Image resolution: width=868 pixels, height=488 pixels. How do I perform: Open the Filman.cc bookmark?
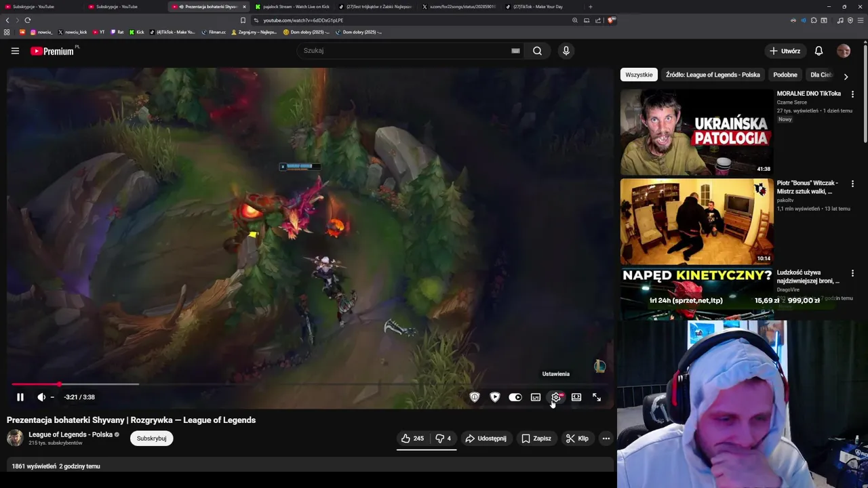pos(214,32)
